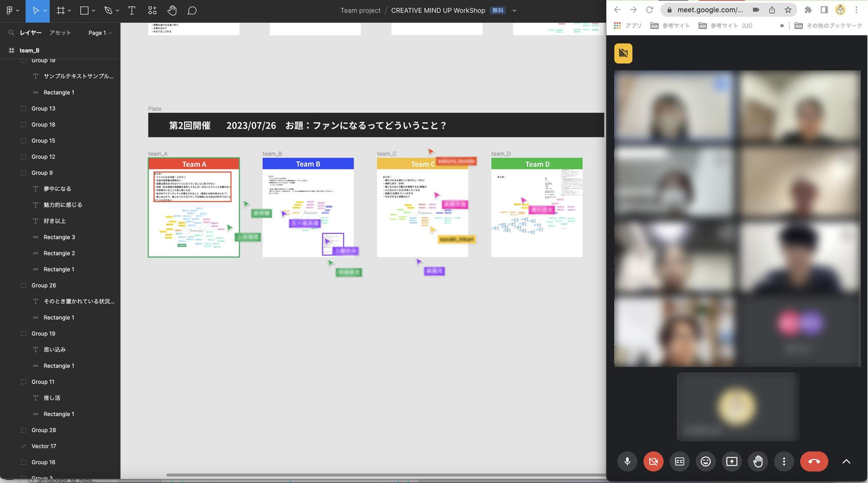
Task: Select the Pen tool in Figma
Action: click(x=108, y=10)
